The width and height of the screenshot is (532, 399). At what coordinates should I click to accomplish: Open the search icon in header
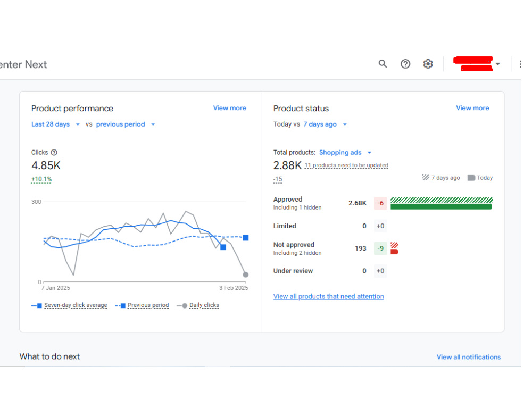click(x=383, y=64)
